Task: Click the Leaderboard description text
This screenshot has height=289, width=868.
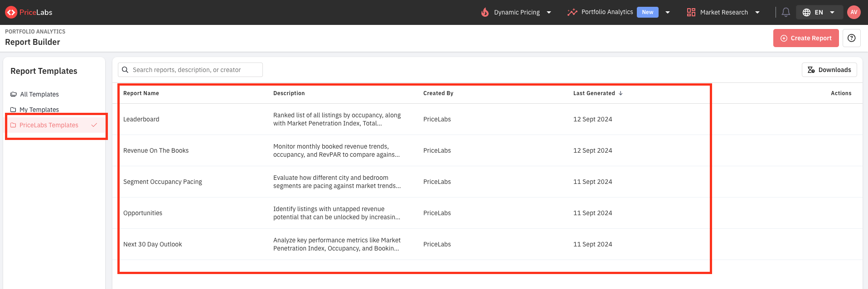Action: tap(337, 119)
